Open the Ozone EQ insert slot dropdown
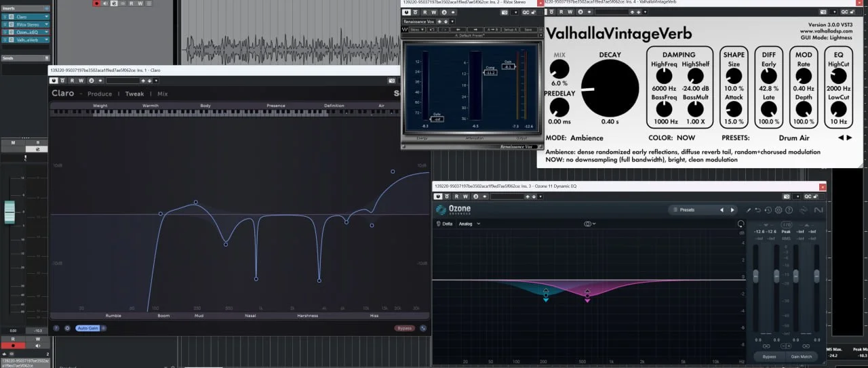 [46, 32]
